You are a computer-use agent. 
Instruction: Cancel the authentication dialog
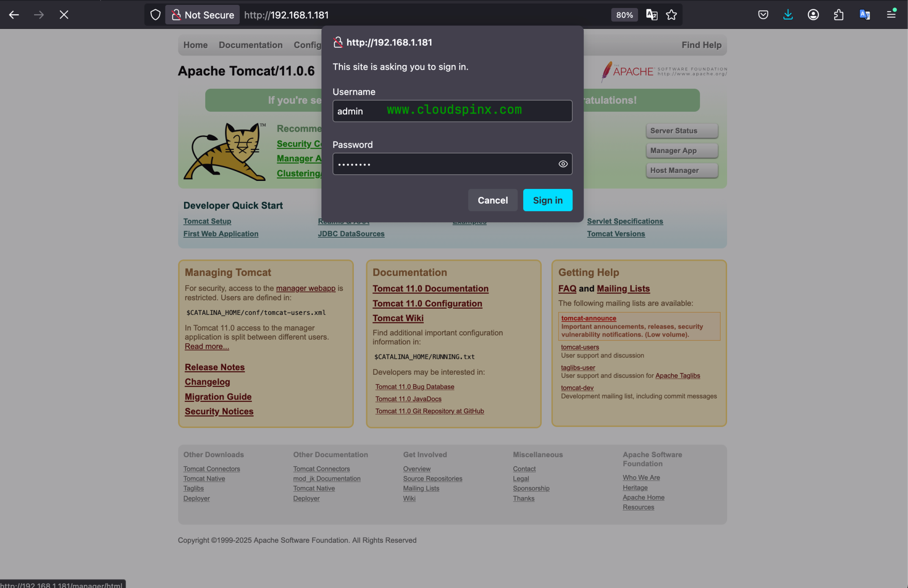493,200
